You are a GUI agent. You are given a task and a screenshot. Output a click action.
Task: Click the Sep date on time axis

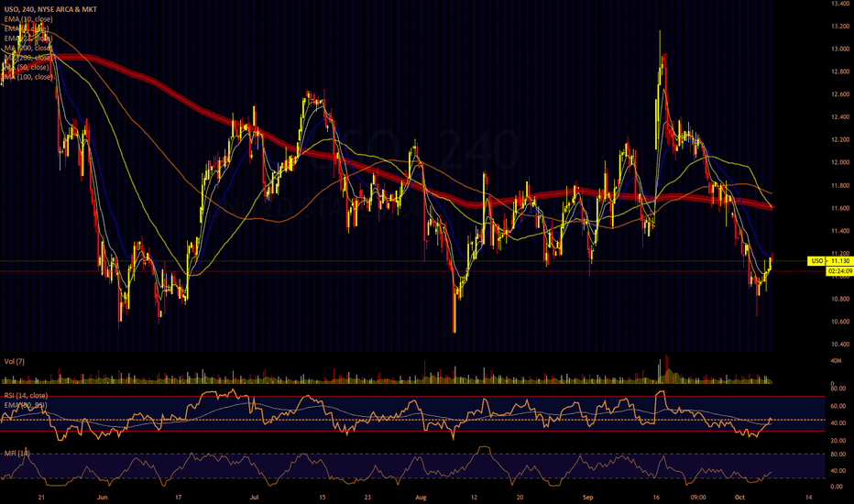click(x=587, y=497)
